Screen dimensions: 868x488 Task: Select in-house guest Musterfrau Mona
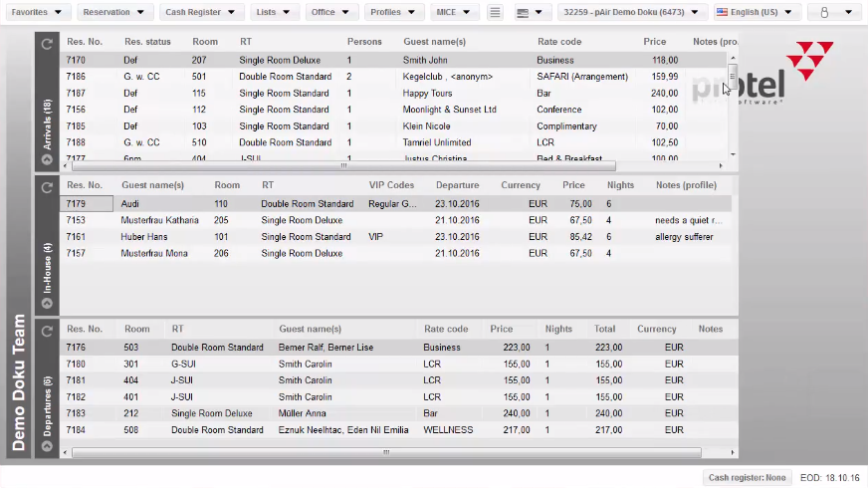(x=396, y=253)
